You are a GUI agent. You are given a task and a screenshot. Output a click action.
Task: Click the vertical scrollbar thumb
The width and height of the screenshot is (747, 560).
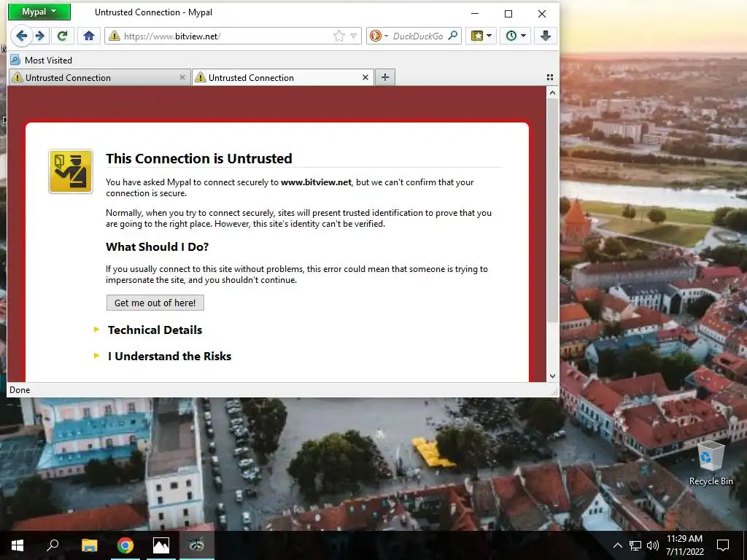click(x=552, y=209)
